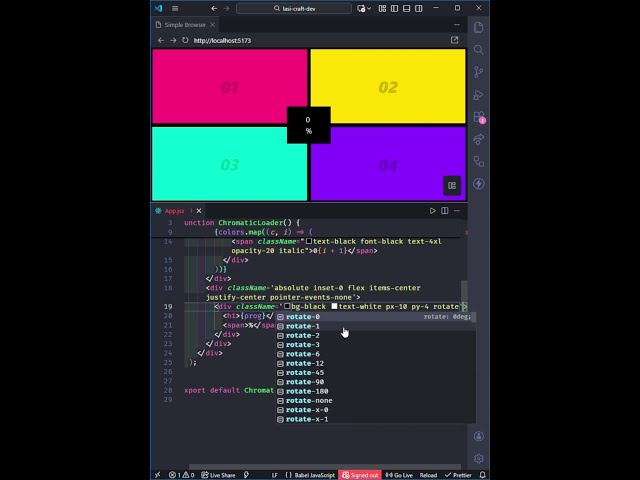The height and width of the screenshot is (480, 640).
Task: Choose rotate-x-0 suggestion
Action: [376, 410]
